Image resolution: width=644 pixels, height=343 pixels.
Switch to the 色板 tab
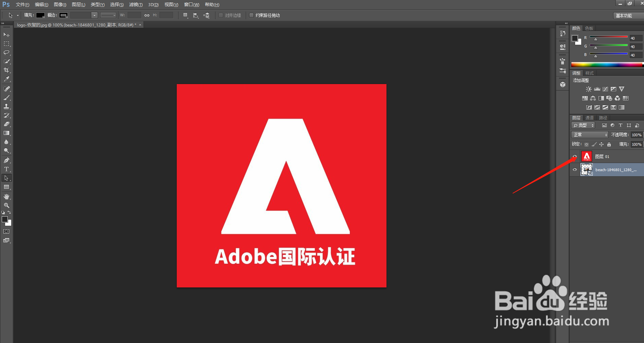(589, 28)
